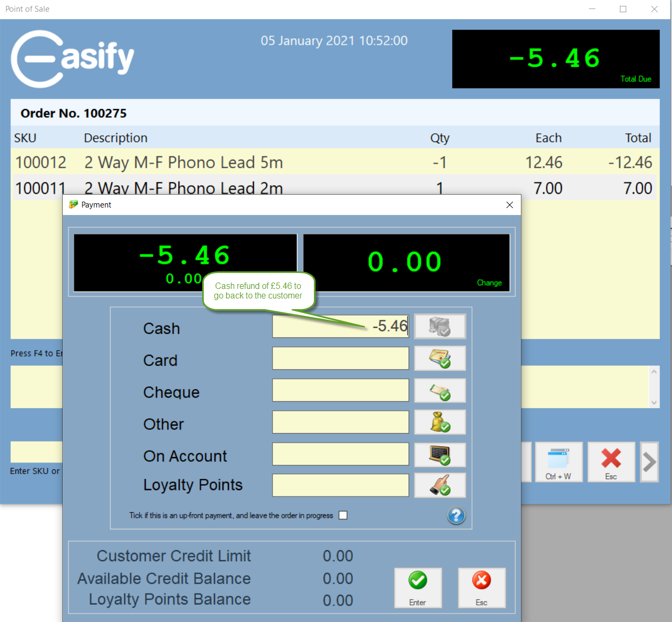Click the Card payment icon button

pyautogui.click(x=439, y=359)
